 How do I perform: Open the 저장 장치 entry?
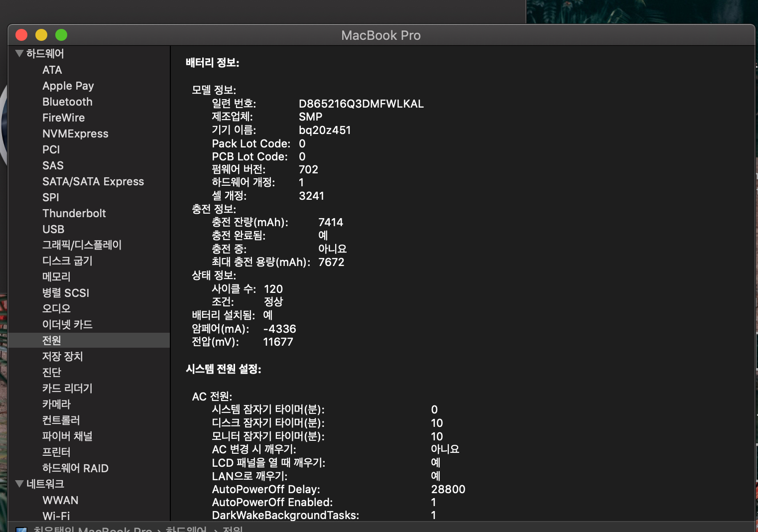62,356
